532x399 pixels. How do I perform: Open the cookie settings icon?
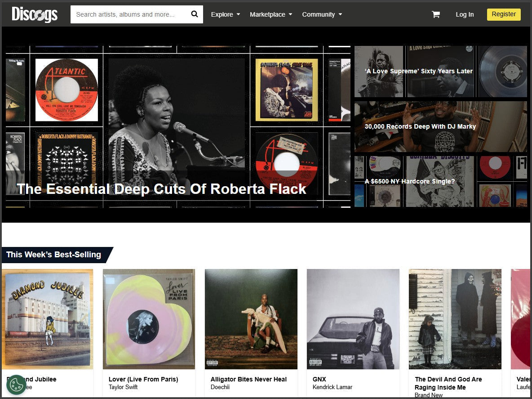[x=17, y=386]
